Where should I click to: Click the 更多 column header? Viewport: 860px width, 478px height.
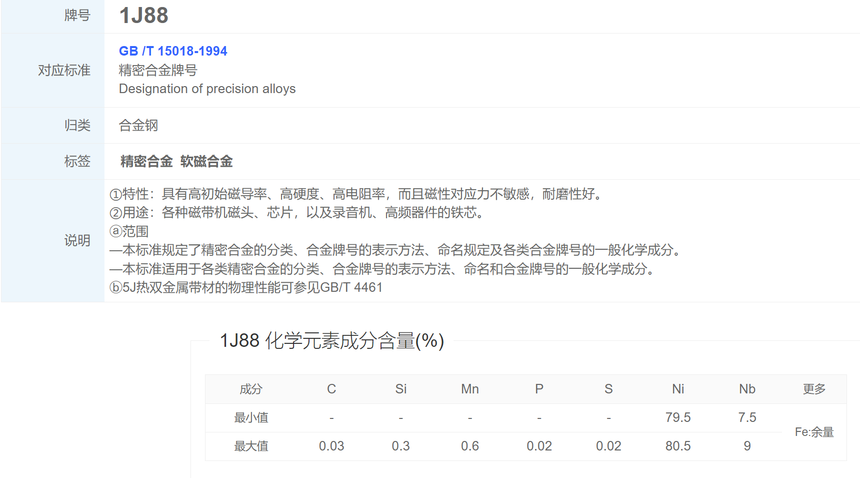click(814, 389)
